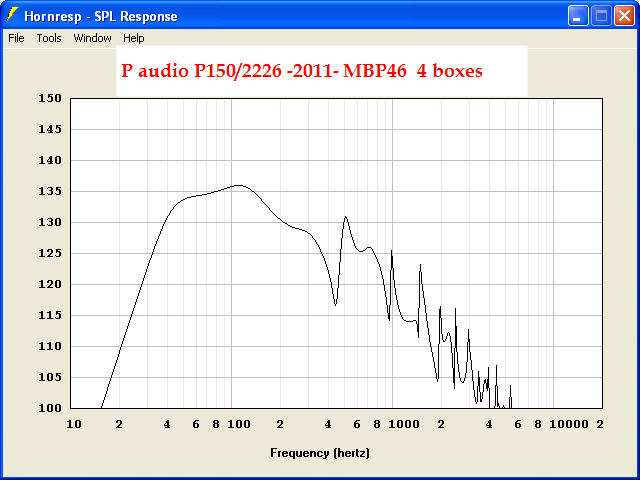Click the 145 dB y-axis label
The width and height of the screenshot is (640, 480).
click(50, 129)
